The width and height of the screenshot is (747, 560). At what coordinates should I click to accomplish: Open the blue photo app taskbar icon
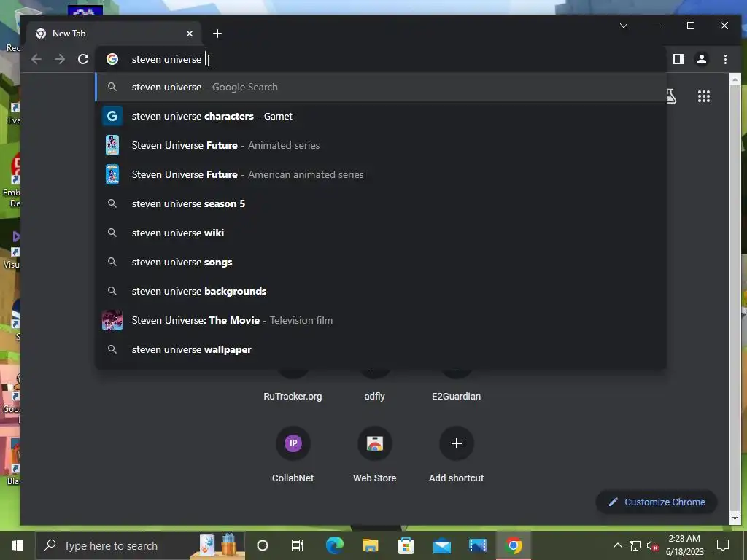(477, 545)
